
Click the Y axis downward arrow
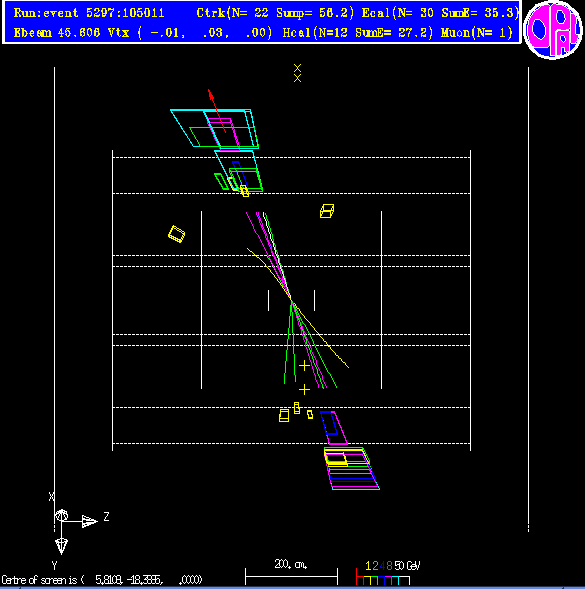(x=61, y=546)
